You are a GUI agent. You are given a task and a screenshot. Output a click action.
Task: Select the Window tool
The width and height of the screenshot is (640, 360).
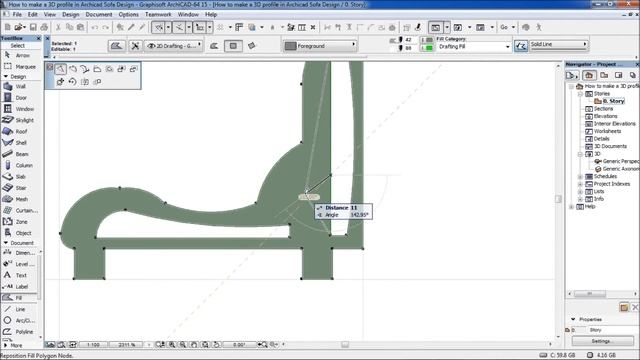(19, 109)
